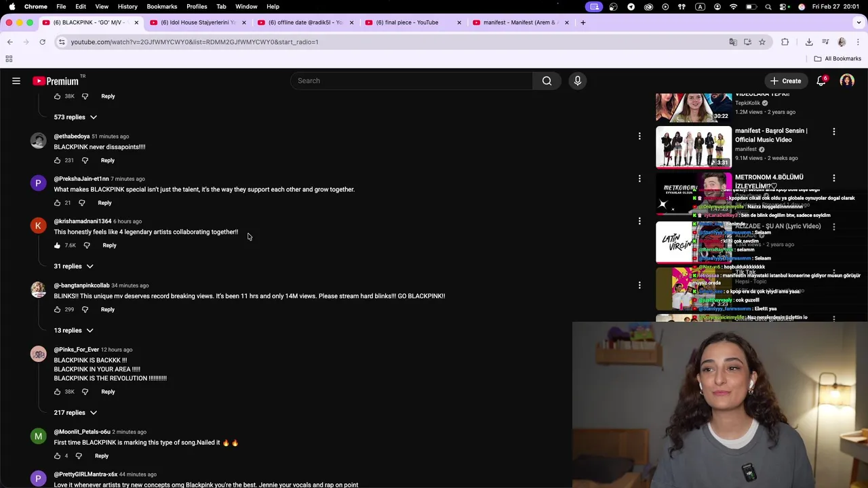
Task: Focus the YouTube search field
Action: point(412,81)
